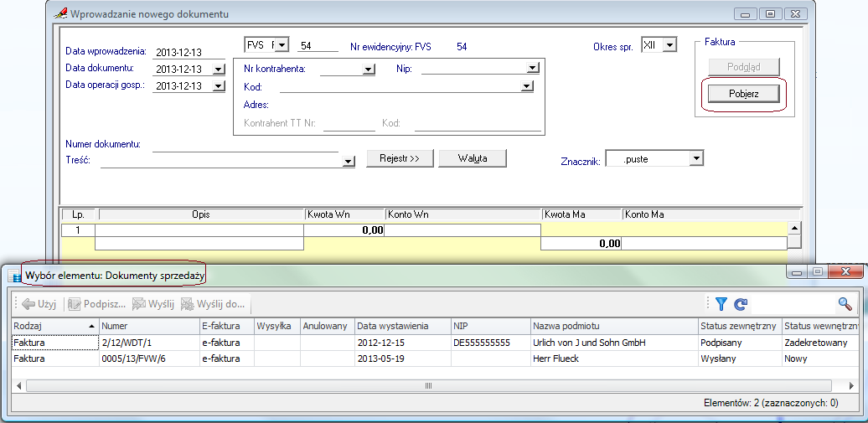This screenshot has width=868, height=423.
Task: Click the Wyślij toolbar button
Action: coord(152,305)
